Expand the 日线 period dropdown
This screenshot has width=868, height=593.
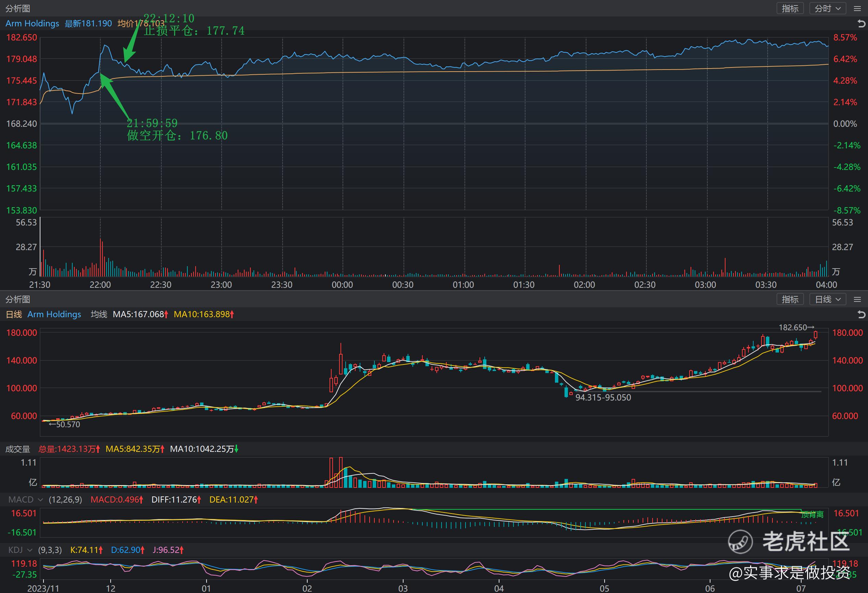point(828,299)
